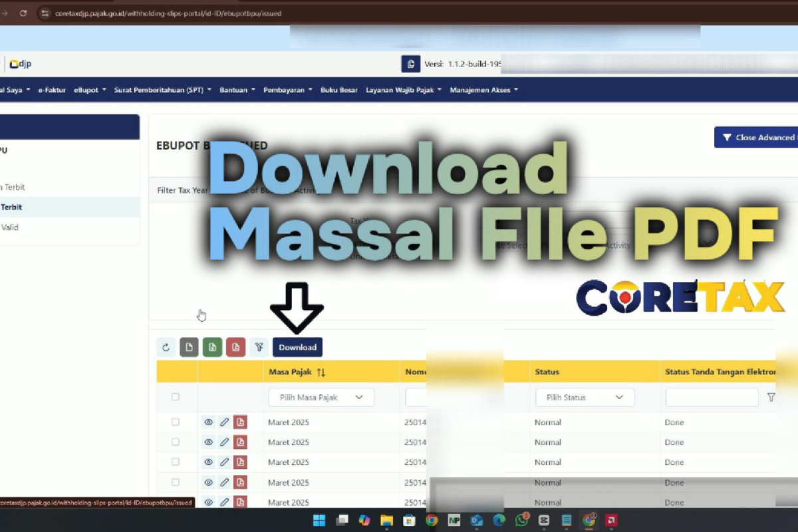View second Maret 2025 row's details
The width and height of the screenshot is (798, 532).
(209, 442)
